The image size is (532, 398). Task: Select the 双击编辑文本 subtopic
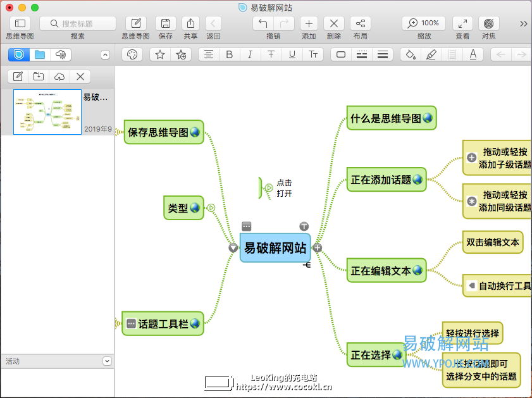coord(493,242)
